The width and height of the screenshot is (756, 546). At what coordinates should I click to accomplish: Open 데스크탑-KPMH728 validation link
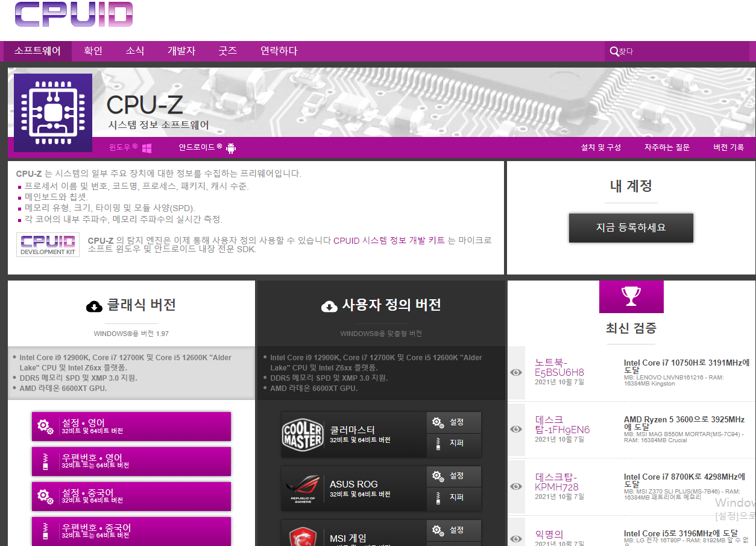pos(557,481)
